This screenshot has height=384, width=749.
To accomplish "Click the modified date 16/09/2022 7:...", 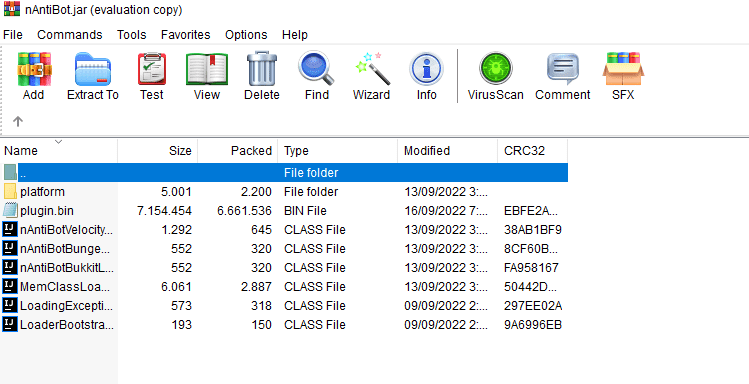I will tap(446, 211).
